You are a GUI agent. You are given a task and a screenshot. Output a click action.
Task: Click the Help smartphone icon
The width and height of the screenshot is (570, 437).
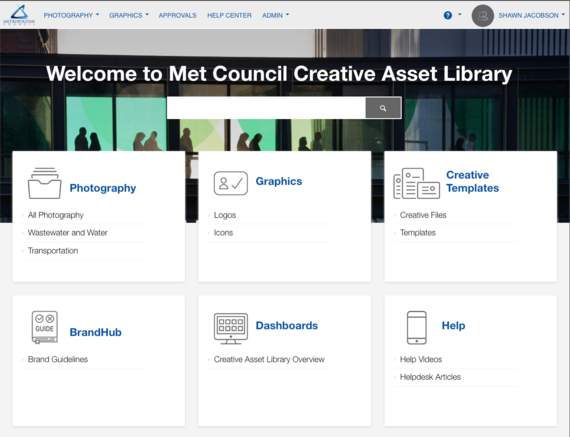[x=417, y=328]
